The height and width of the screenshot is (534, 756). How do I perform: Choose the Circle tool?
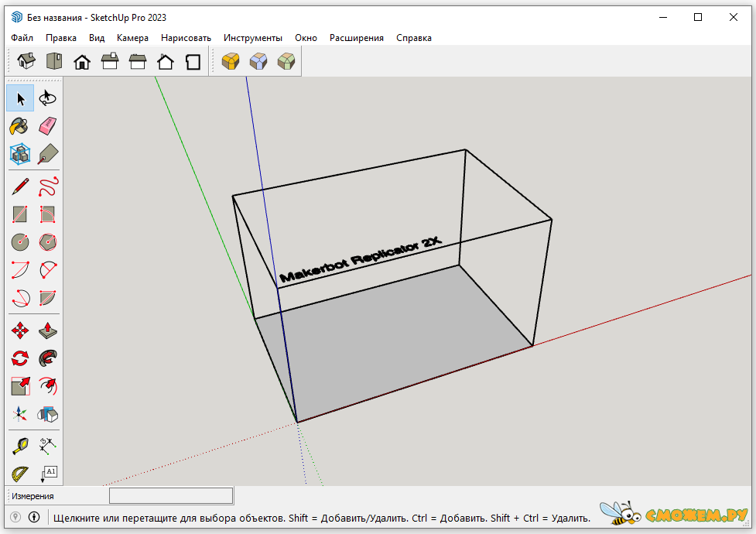[20, 242]
